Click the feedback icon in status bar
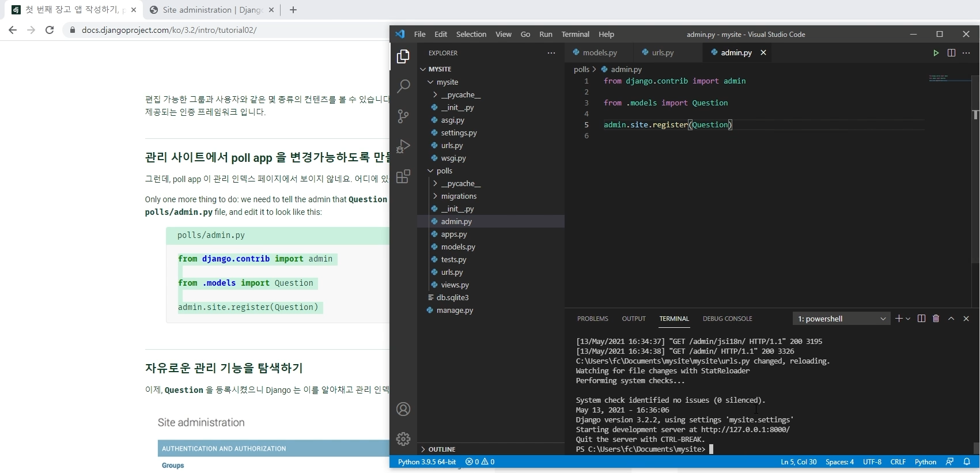 coord(950,462)
